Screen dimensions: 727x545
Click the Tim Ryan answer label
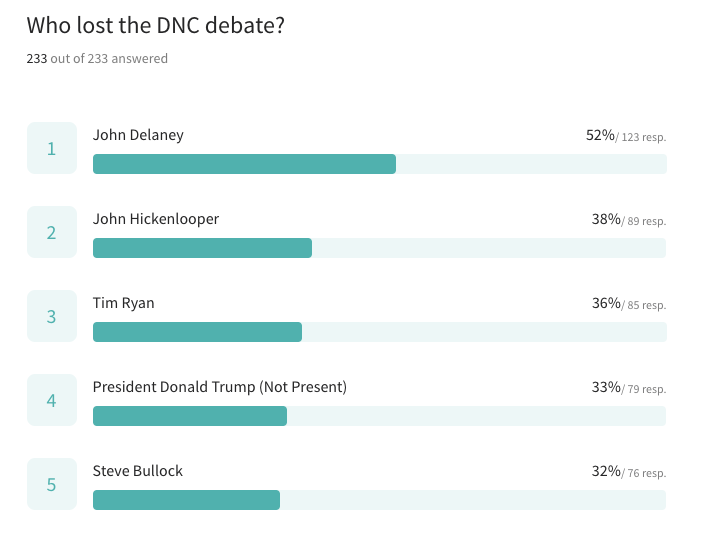click(123, 303)
